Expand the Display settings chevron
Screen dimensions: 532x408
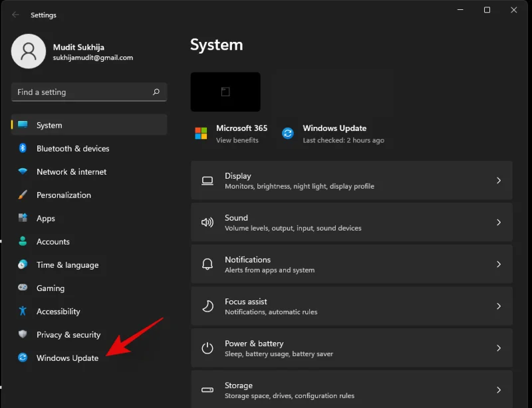498,180
